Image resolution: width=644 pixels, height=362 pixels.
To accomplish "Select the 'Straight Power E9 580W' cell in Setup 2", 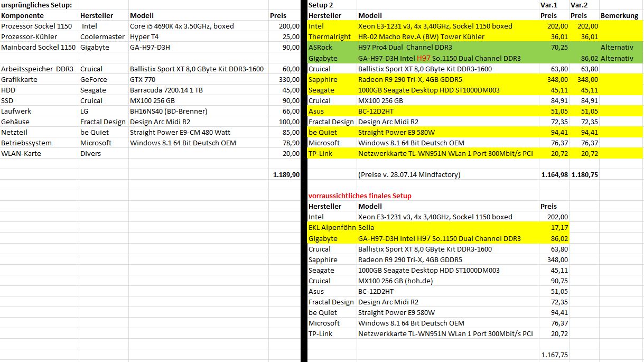I will coord(448,132).
